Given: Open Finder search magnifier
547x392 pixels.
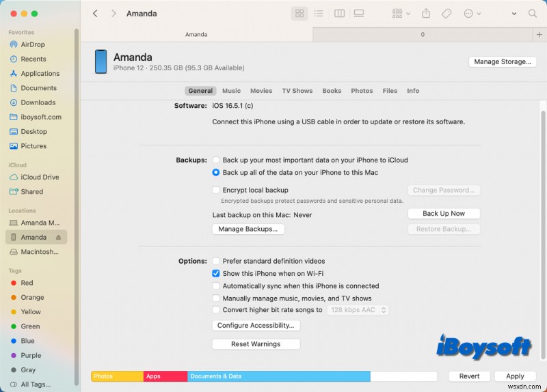Looking at the screenshot, I should (x=532, y=14).
